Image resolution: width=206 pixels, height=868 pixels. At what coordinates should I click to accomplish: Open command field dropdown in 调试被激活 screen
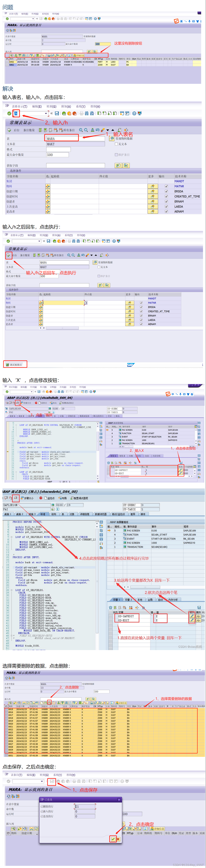[39, 241]
